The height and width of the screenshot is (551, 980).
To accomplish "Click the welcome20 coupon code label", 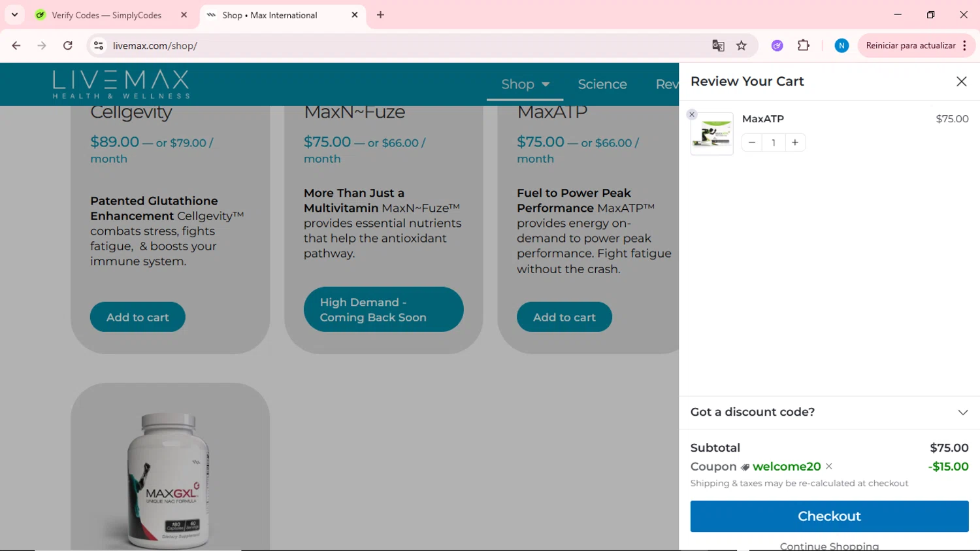I will (787, 467).
